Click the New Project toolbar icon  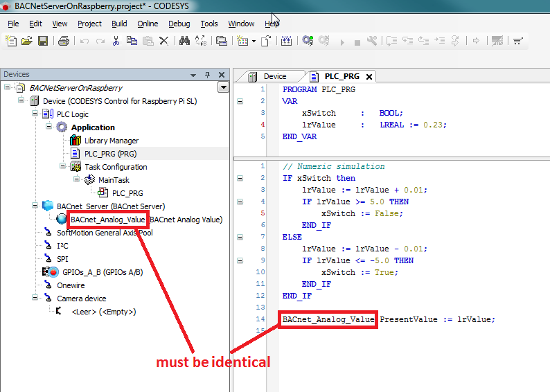10,42
